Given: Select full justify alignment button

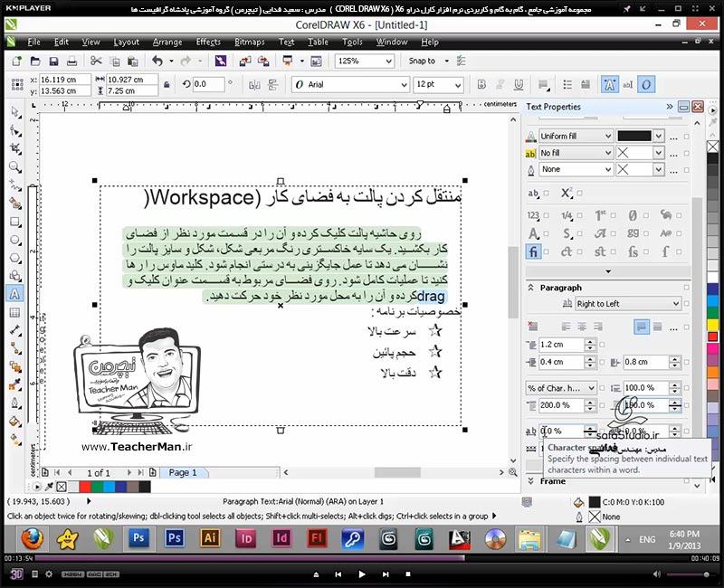Looking at the screenshot, I should pyautogui.click(x=642, y=327).
